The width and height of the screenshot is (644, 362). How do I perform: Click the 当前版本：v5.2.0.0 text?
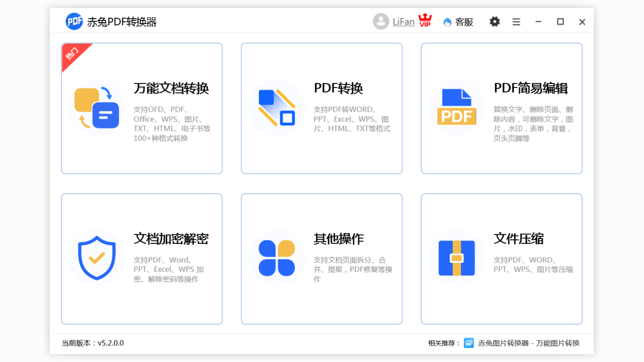(93, 343)
